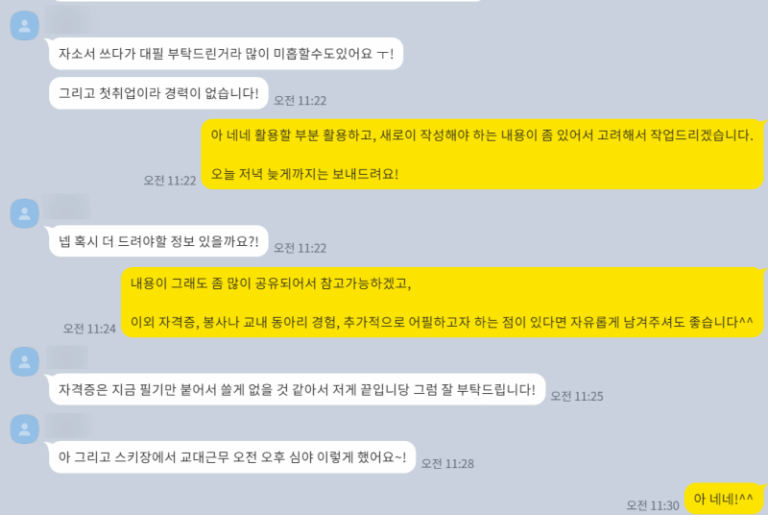Open the profile avatar above 넵 혹시 message
This screenshot has height=515, width=768.
pyautogui.click(x=24, y=214)
